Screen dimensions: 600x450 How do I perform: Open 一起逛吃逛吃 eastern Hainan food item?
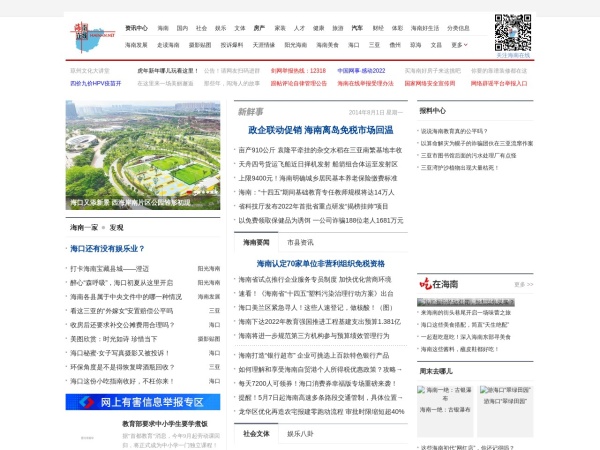pos(466,337)
